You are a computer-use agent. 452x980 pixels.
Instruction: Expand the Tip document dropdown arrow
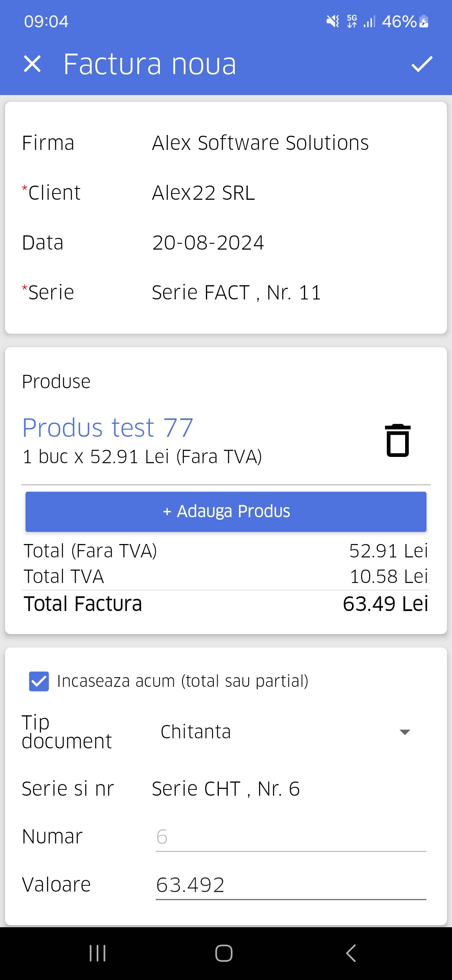click(404, 732)
